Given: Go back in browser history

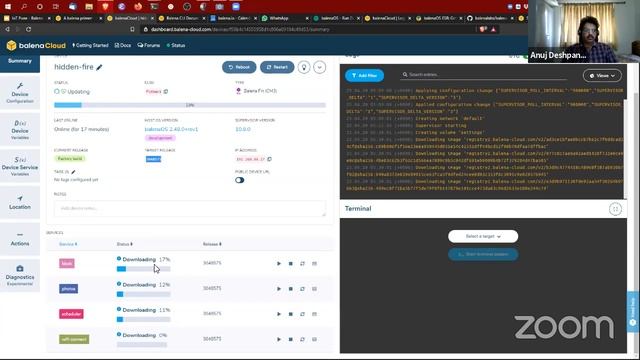Looking at the screenshot, I should (x=7, y=29).
